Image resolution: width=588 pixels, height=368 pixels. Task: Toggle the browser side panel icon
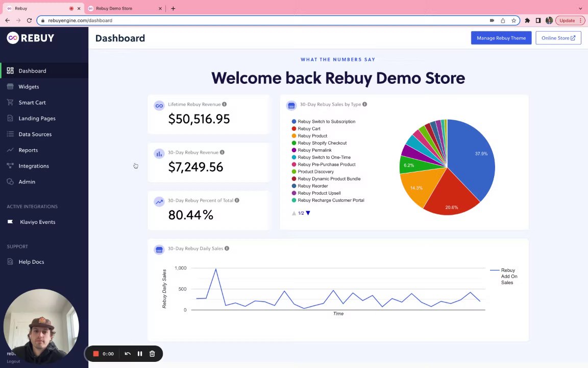(538, 20)
